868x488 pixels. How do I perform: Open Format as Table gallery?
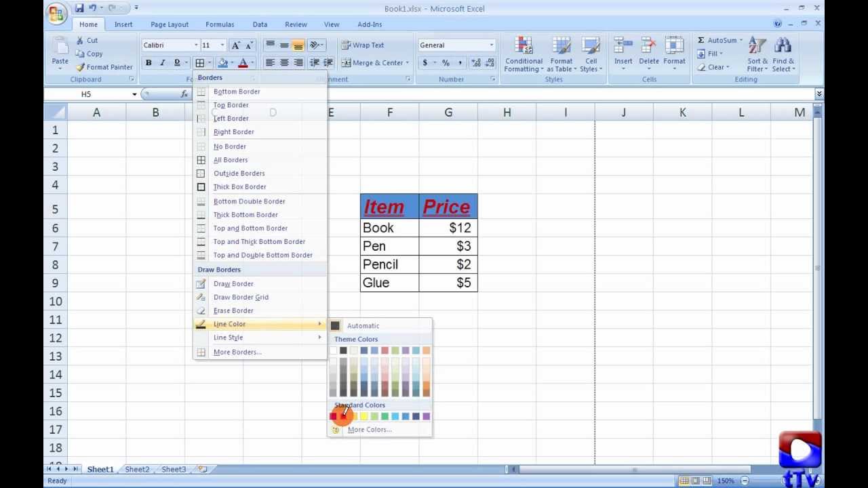[561, 54]
